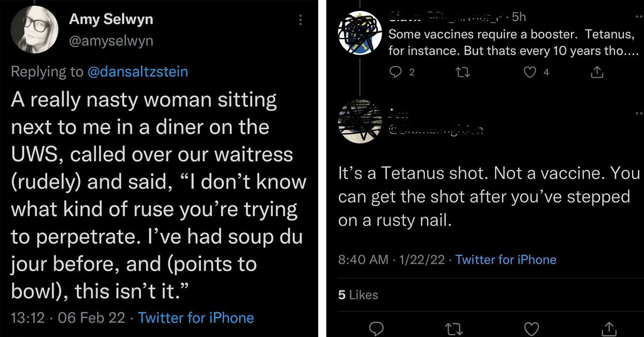Open the Twitter for iPhone source on the right tweet
This screenshot has width=644, height=337.
[x=505, y=260]
